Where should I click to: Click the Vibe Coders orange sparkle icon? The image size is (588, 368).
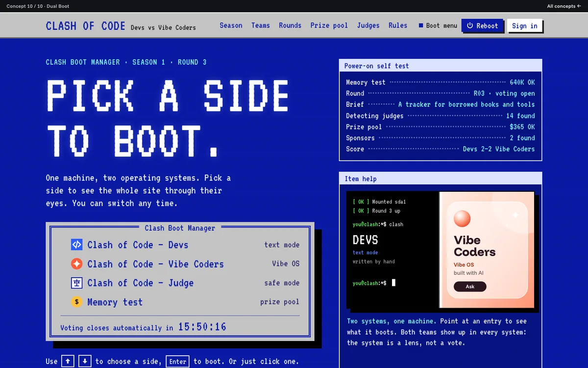click(77, 264)
